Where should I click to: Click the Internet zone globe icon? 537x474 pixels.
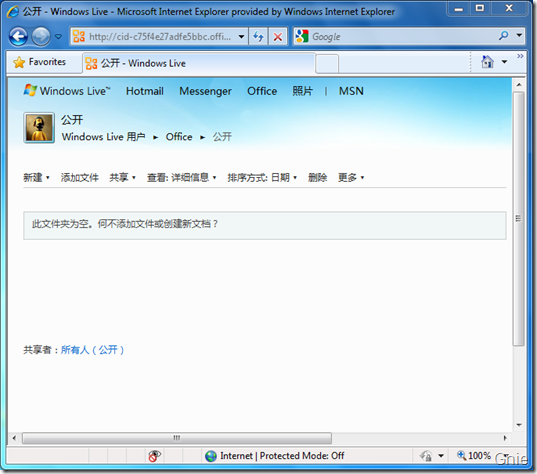tap(211, 456)
